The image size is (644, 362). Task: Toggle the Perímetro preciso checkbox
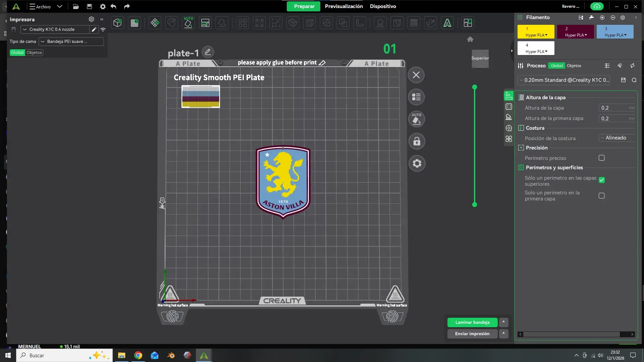pos(602,158)
